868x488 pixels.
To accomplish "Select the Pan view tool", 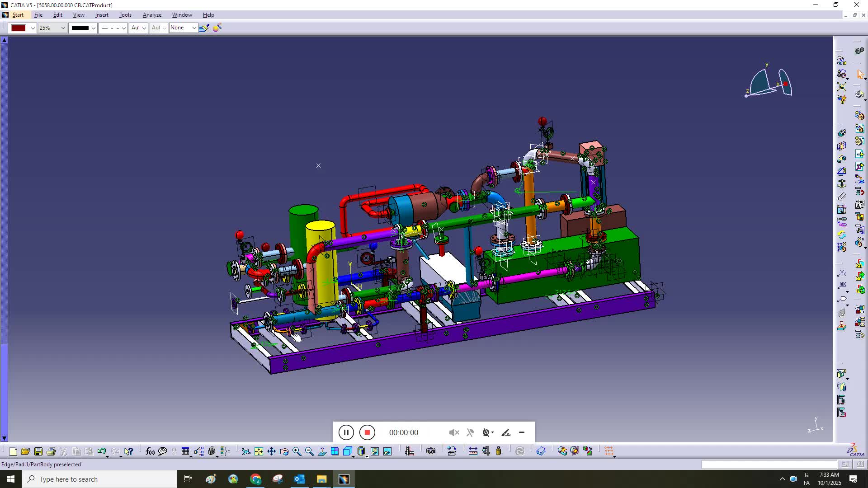I will 271,451.
